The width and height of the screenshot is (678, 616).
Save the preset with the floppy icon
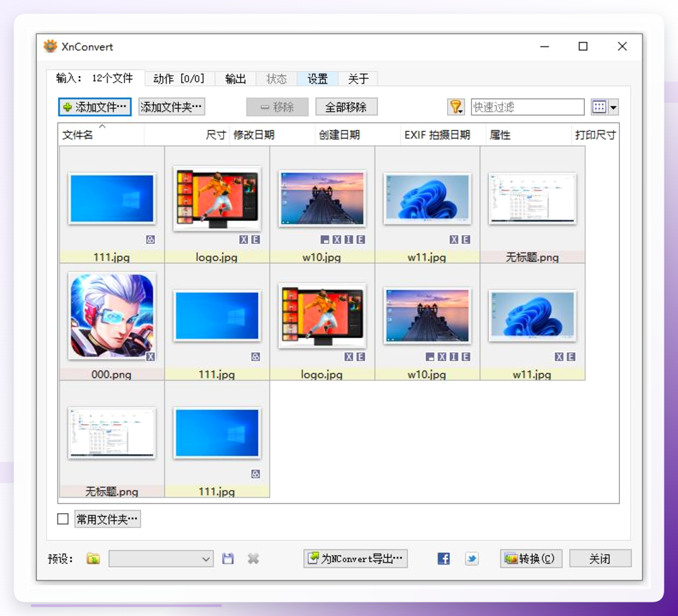tap(228, 558)
